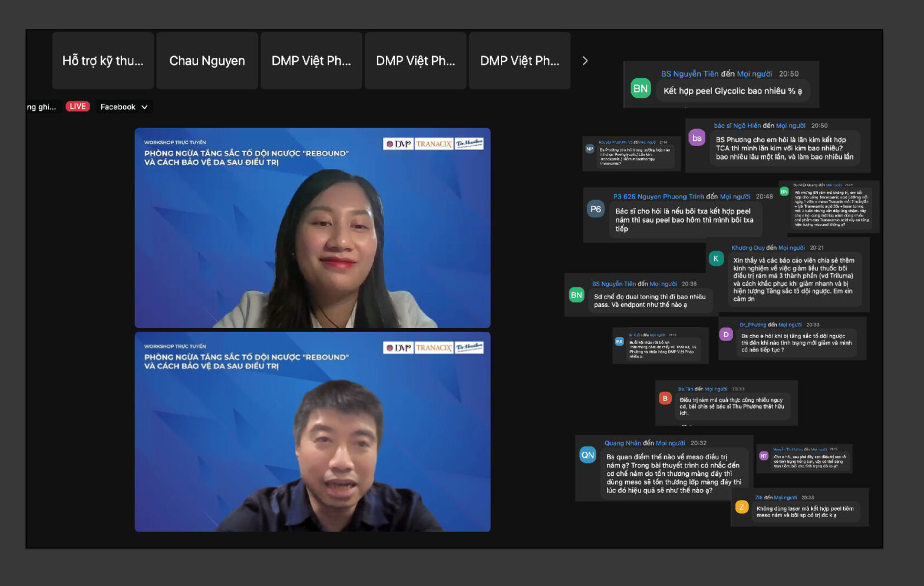Select the female speaker's video tile
The width and height of the screenshot is (924, 586).
[x=312, y=228]
